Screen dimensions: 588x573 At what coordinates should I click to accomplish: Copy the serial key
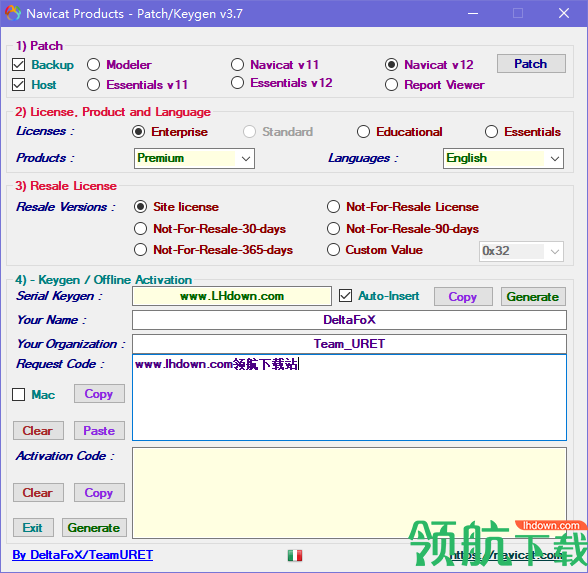(463, 297)
